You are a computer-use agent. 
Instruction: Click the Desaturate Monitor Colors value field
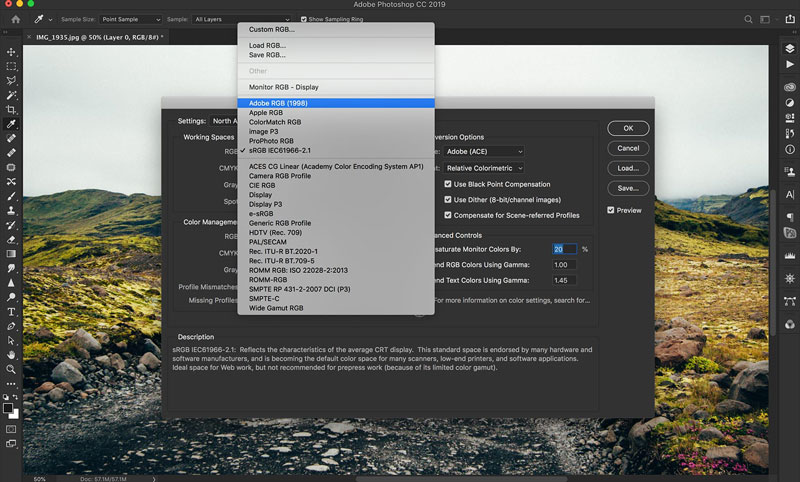tap(564, 248)
